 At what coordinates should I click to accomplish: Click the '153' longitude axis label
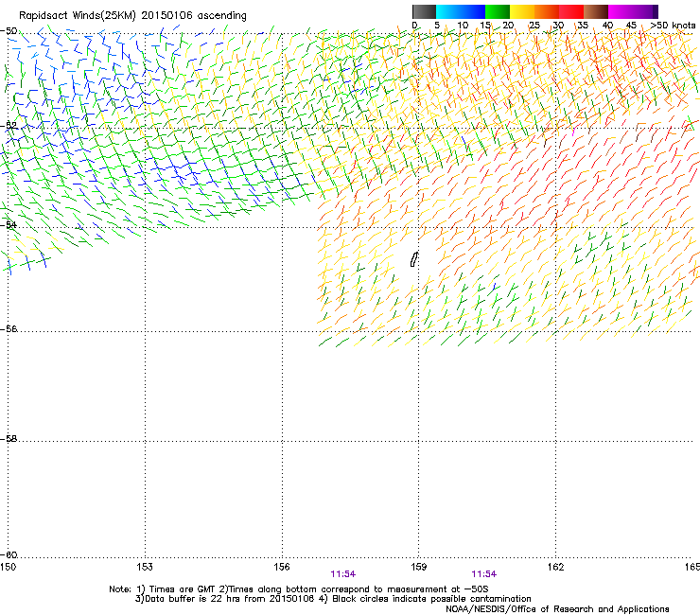tap(145, 567)
